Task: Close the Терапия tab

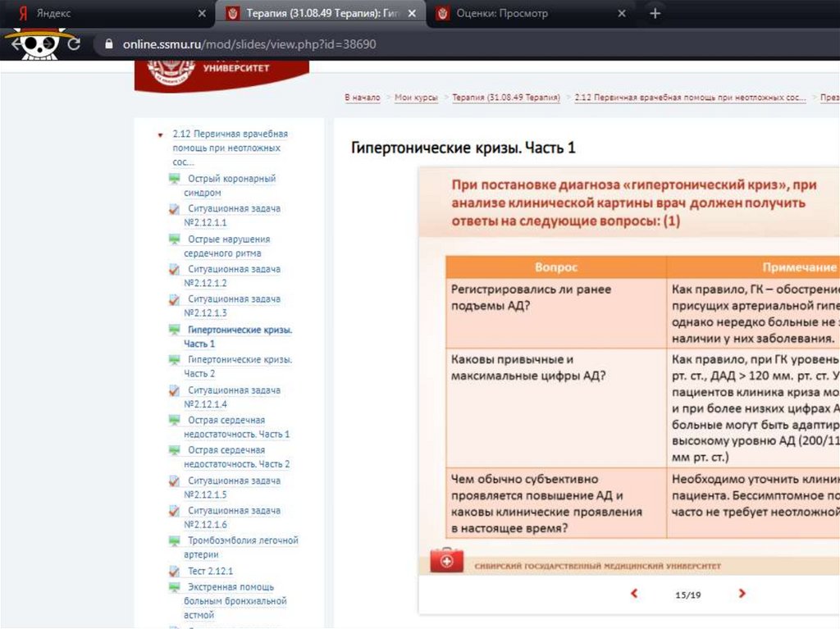Action: [x=412, y=13]
